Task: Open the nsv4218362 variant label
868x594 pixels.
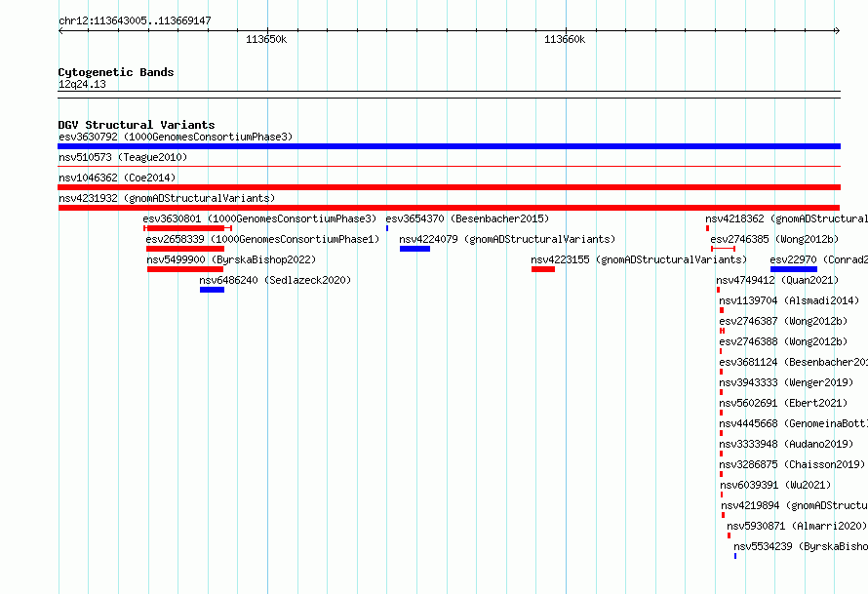Action: click(787, 218)
